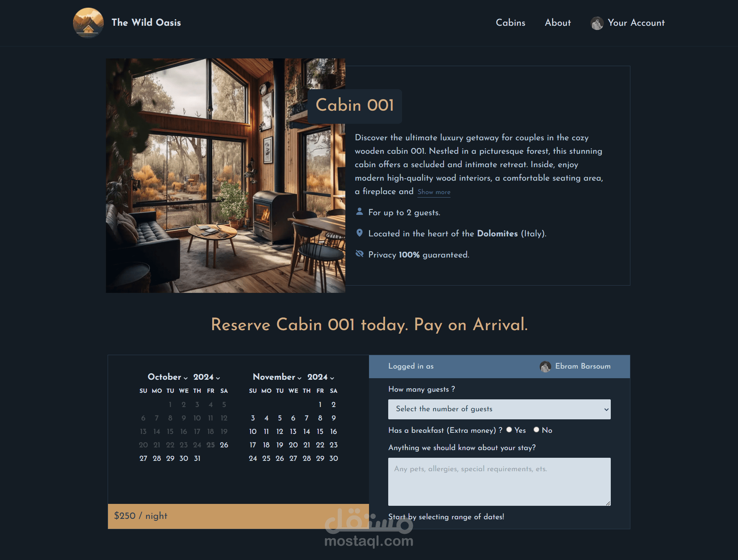Click the Show more description link
738x560 pixels.
tap(434, 192)
